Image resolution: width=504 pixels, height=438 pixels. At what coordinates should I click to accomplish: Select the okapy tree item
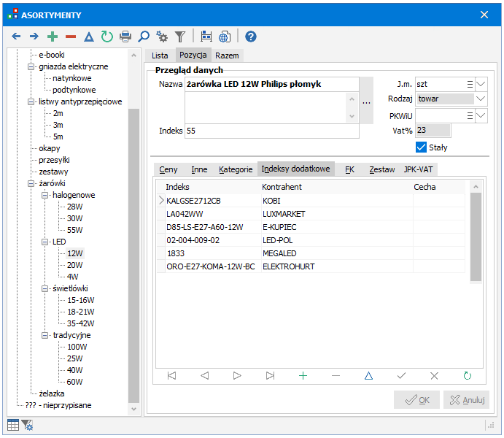[50, 149]
